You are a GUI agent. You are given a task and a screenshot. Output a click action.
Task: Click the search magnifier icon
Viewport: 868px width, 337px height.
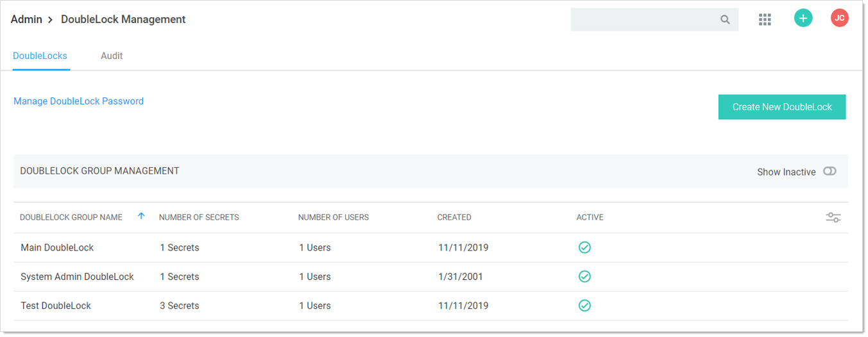725,20
